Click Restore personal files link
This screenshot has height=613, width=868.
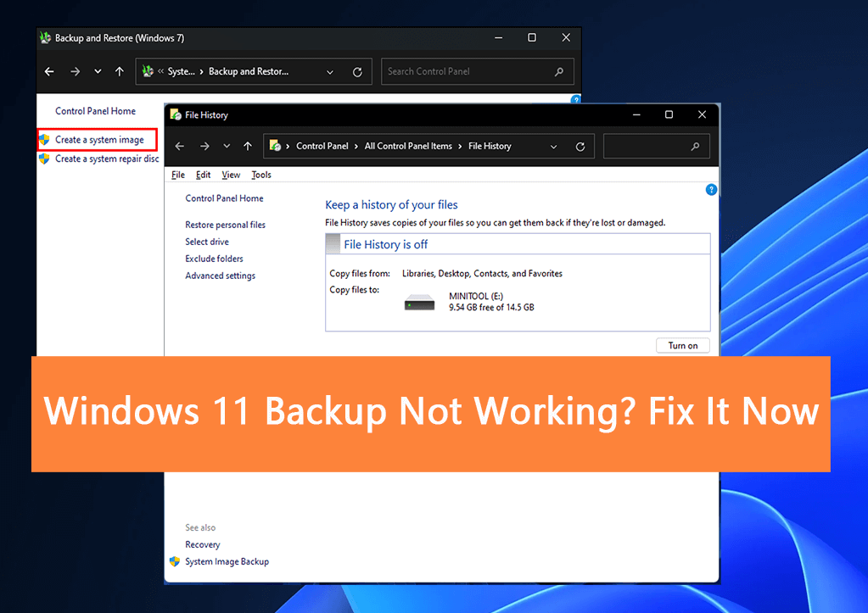tap(226, 225)
